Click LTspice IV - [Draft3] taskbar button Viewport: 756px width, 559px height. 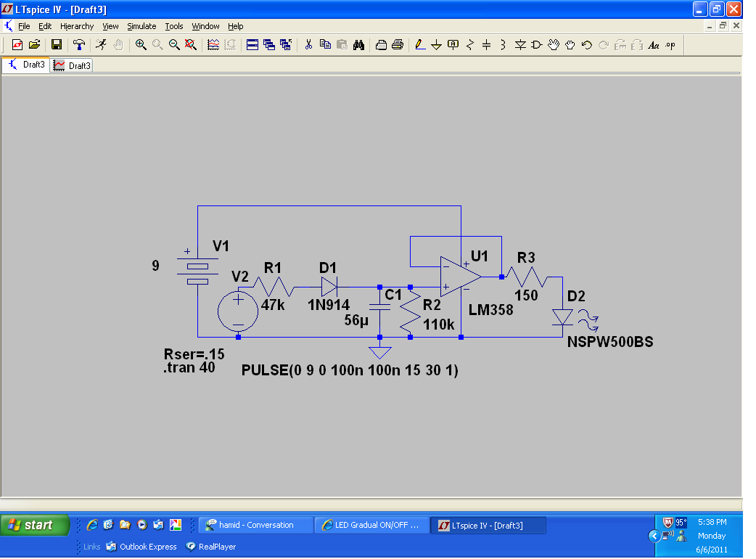tap(488, 525)
